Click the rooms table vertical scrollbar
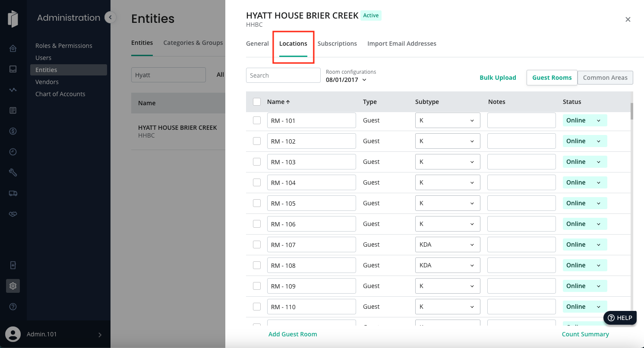 [x=632, y=111]
